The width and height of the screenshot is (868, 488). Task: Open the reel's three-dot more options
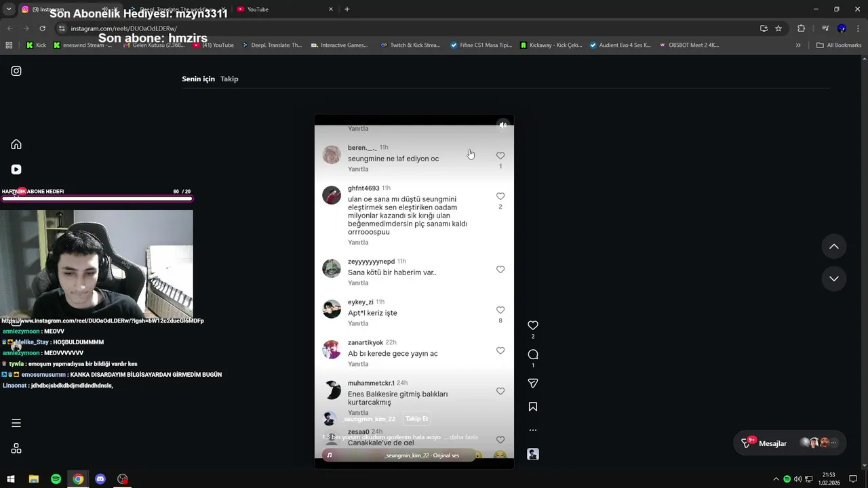click(533, 430)
